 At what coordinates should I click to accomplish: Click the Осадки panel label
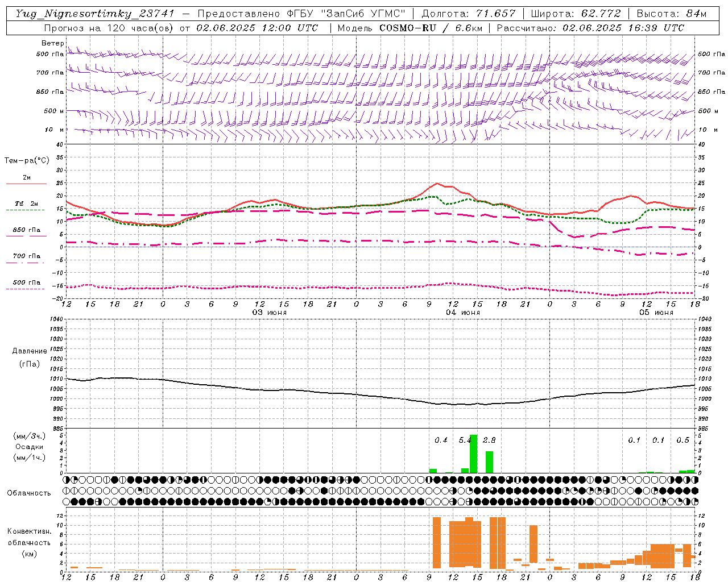[x=30, y=447]
